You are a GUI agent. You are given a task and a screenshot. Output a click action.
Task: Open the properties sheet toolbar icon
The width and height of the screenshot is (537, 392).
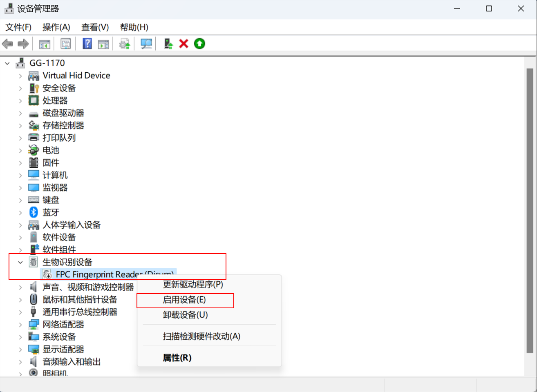65,44
